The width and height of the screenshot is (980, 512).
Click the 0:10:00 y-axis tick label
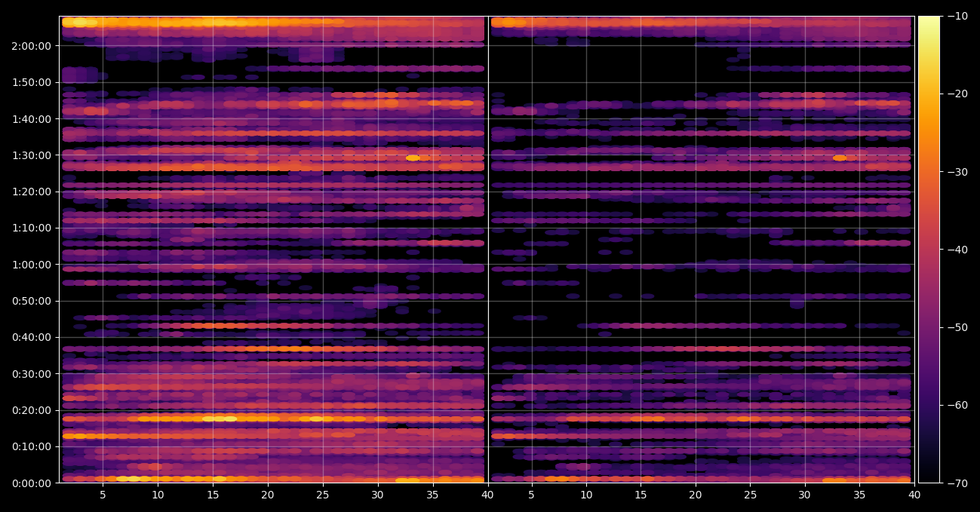tap(32, 446)
